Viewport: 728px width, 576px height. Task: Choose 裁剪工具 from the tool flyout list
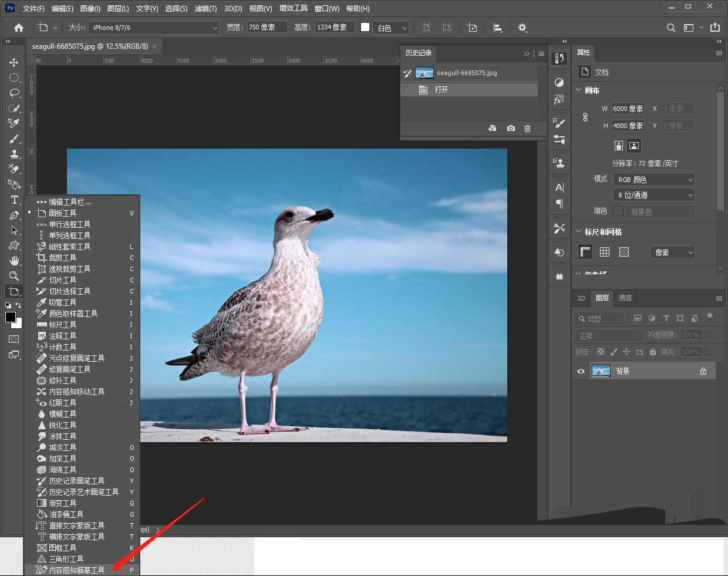click(x=82, y=258)
